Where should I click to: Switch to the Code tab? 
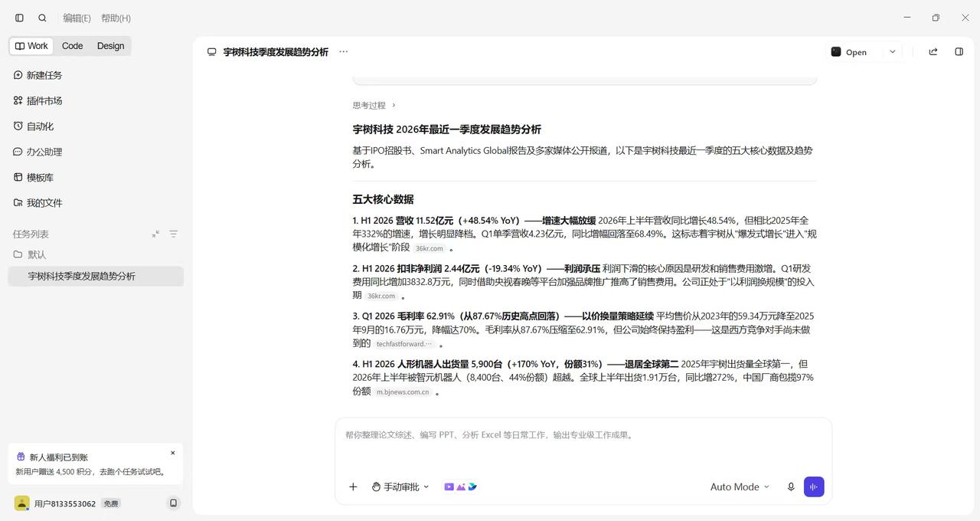73,46
